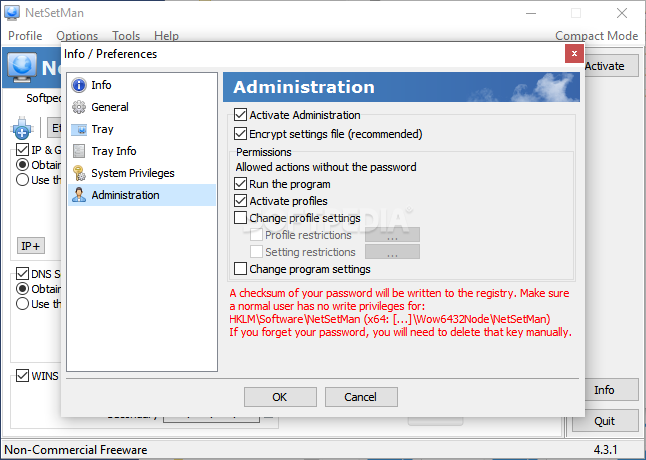Disable the Activate Administration checkbox
The image size is (646, 460).
point(240,114)
